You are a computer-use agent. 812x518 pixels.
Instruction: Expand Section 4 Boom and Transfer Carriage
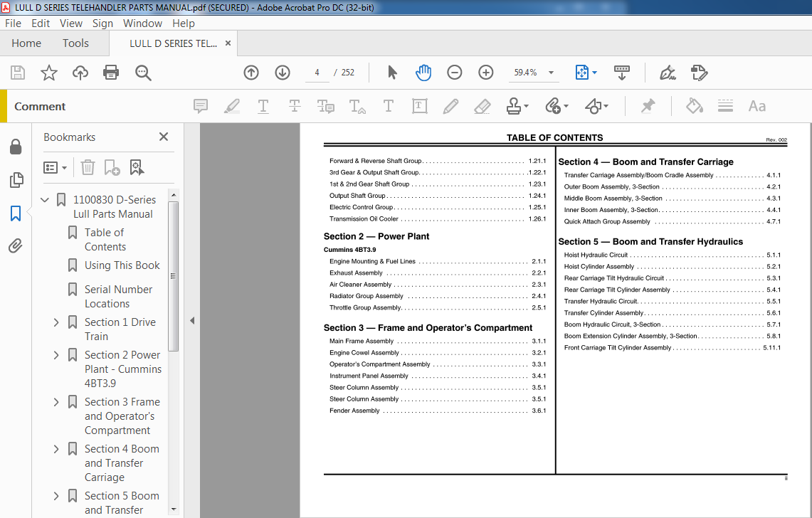point(56,449)
